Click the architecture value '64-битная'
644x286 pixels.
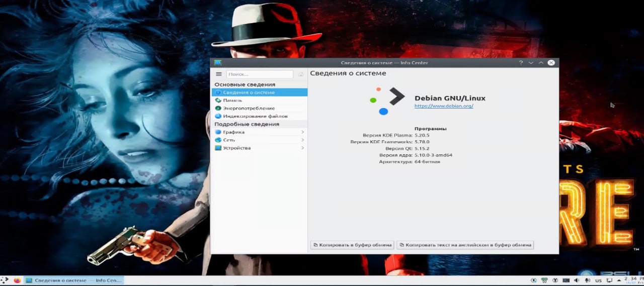point(427,162)
